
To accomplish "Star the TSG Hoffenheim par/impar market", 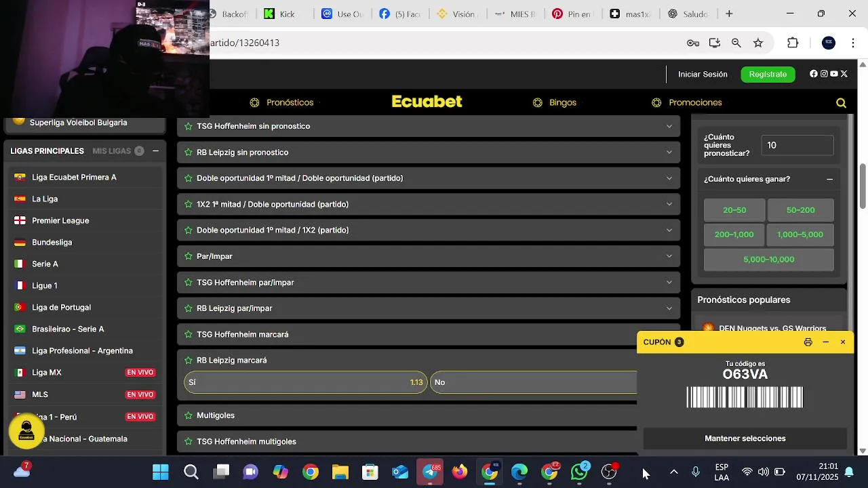I will point(189,283).
